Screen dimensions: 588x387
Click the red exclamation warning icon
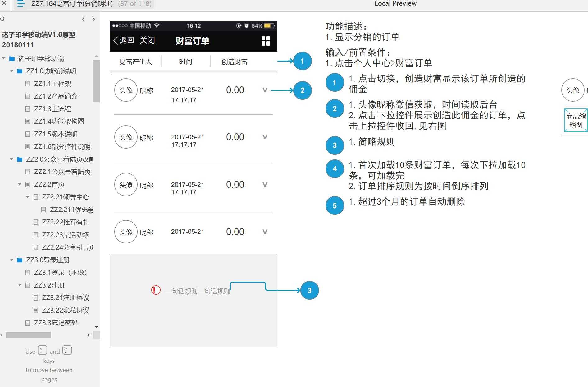pyautogui.click(x=155, y=290)
